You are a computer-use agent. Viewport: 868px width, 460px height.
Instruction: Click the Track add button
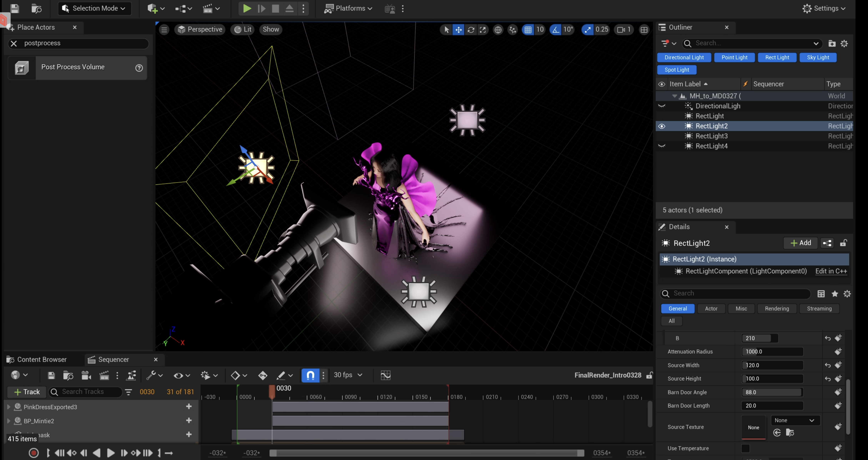tap(27, 392)
